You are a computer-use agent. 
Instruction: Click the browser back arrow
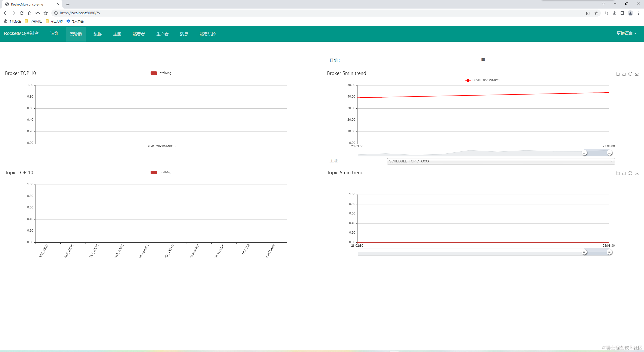(6, 13)
